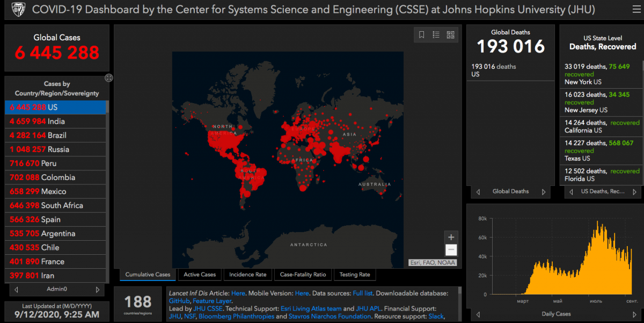Pick Russia from the cases list
Image resolution: width=644 pixels, height=323 pixels.
56,149
